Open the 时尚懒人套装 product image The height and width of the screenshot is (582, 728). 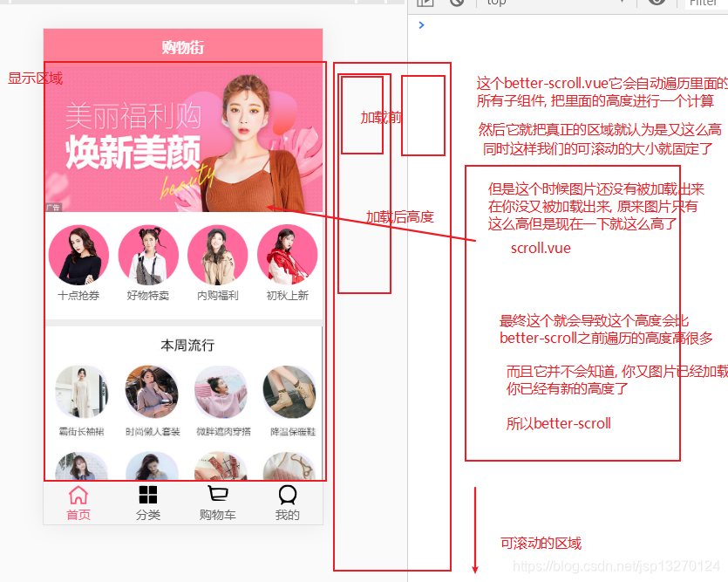[152, 392]
